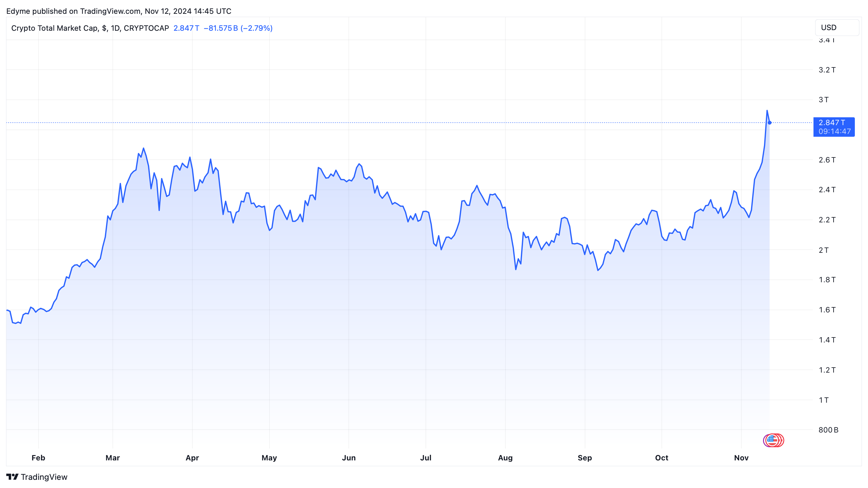The width and height of the screenshot is (868, 488).
Task: Click the 1.6 T price scale label
Action: point(827,310)
